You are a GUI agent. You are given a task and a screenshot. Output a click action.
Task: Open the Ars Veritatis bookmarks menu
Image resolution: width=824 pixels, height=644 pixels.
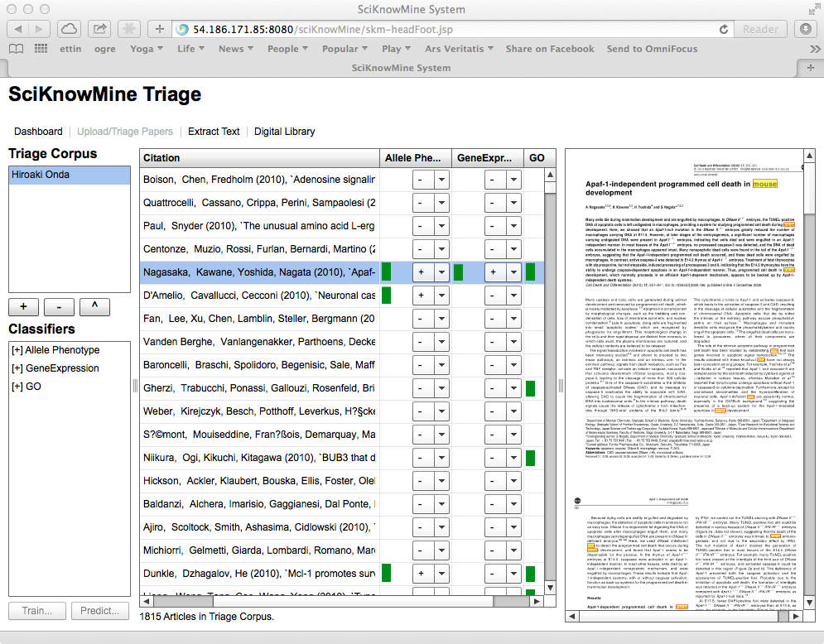[x=460, y=49]
